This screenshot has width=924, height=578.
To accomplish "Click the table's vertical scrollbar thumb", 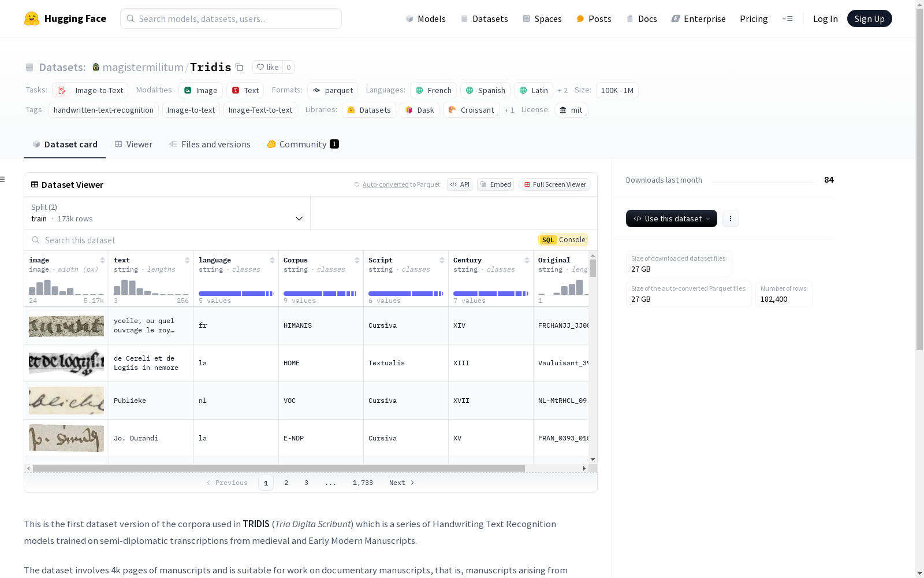I will point(593,268).
